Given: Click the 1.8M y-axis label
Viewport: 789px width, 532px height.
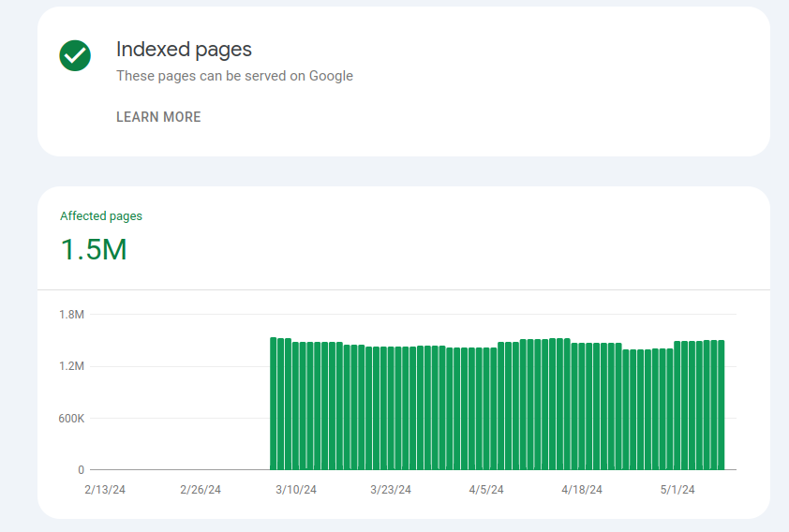Looking at the screenshot, I should point(71,315).
